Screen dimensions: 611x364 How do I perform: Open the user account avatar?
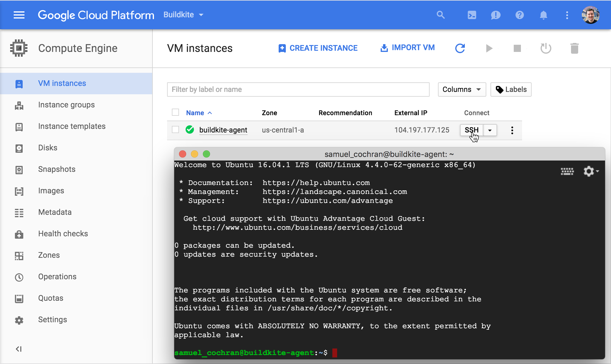tap(590, 15)
